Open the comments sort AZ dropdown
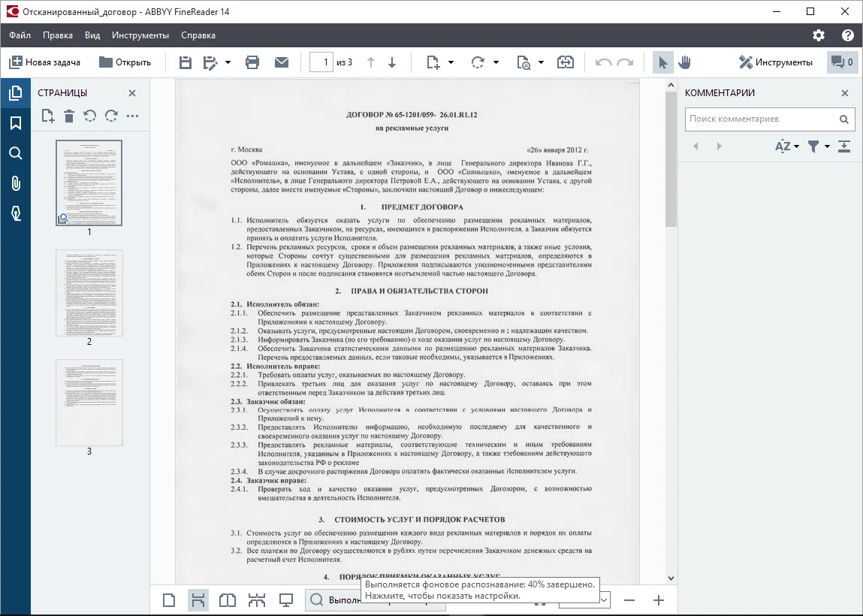This screenshot has width=863, height=616. (x=787, y=146)
